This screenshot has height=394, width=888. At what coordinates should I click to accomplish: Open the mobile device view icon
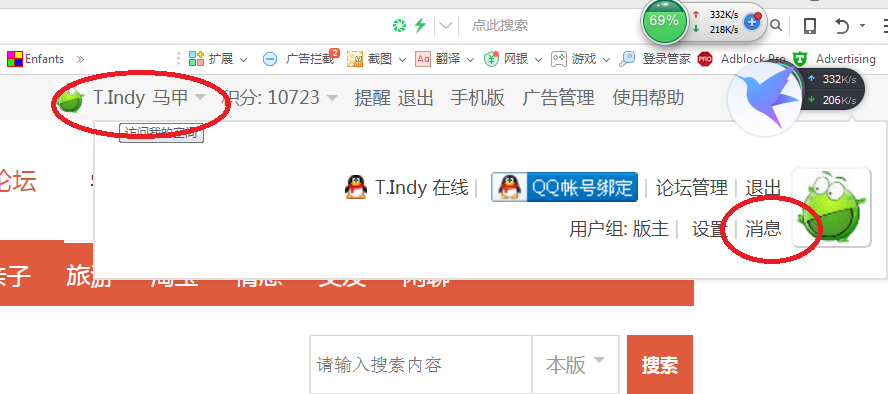(810, 25)
